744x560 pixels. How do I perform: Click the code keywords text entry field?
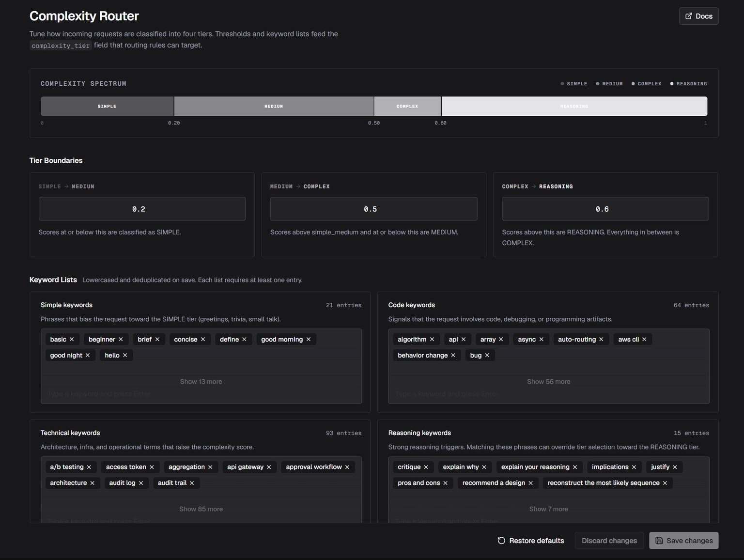pyautogui.click(x=549, y=394)
